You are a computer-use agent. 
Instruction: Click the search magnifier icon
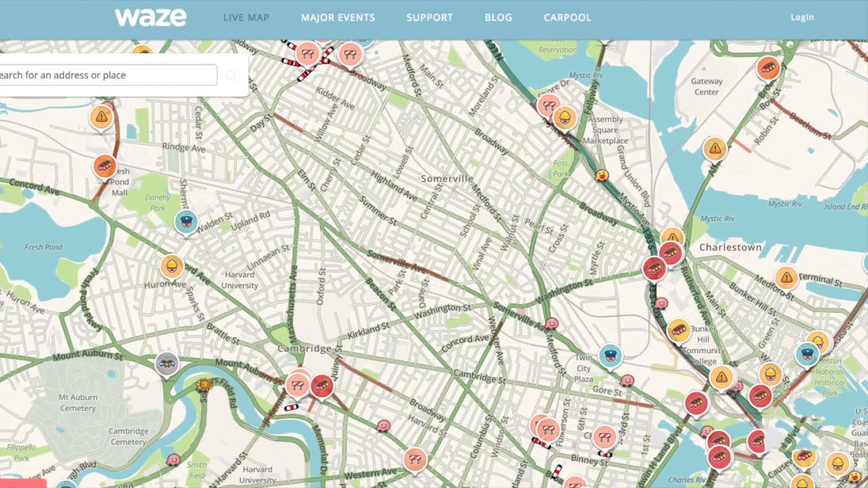pyautogui.click(x=231, y=75)
